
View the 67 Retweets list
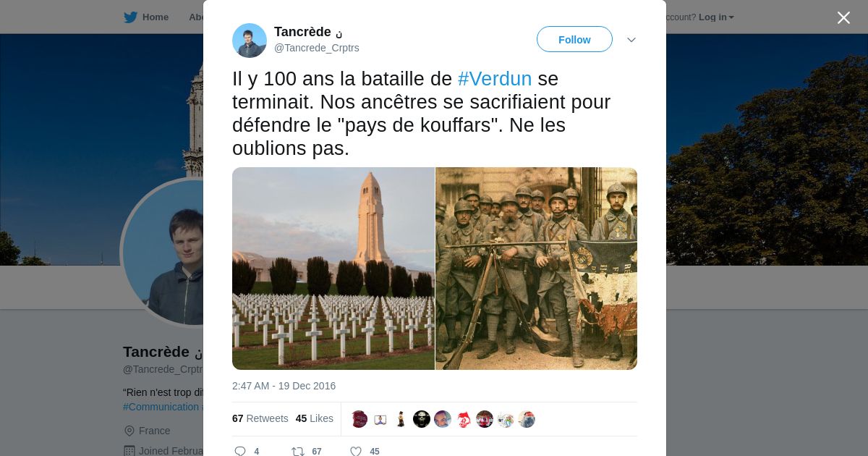260,418
